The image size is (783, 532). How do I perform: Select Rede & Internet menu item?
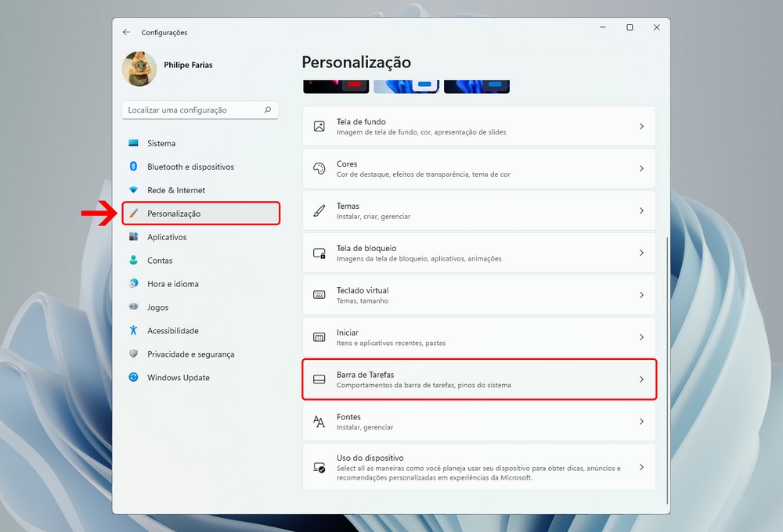click(176, 190)
